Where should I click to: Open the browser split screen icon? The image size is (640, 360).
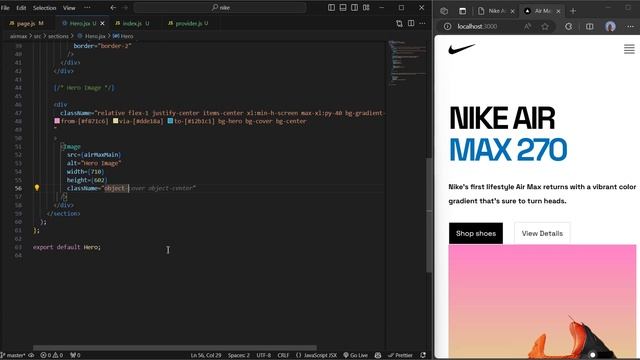590,27
